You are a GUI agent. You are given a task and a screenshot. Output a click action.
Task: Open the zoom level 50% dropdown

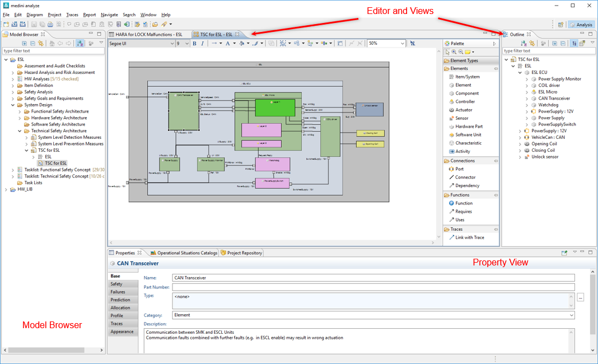coord(403,43)
